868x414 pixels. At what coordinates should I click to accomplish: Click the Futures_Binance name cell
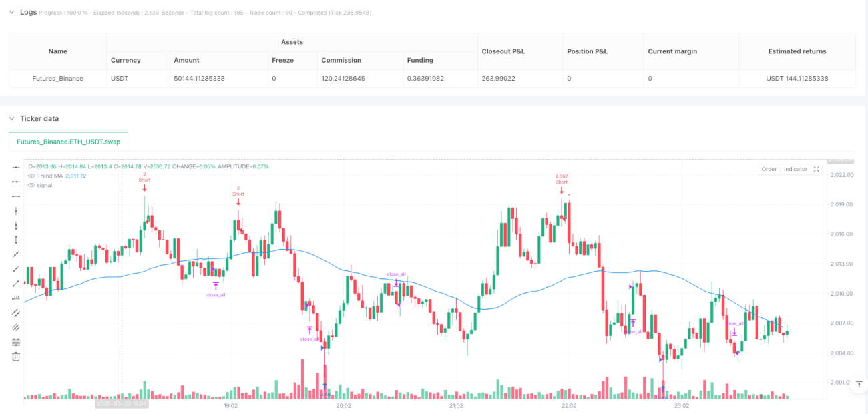[x=58, y=78]
